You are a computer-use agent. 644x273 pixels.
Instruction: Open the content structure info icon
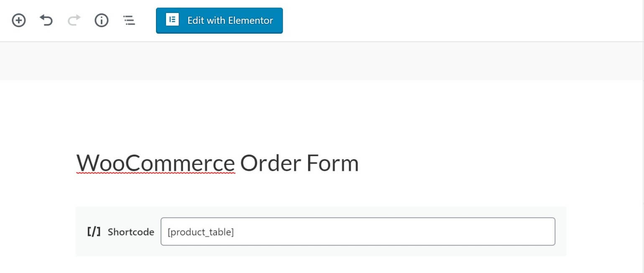[101, 20]
